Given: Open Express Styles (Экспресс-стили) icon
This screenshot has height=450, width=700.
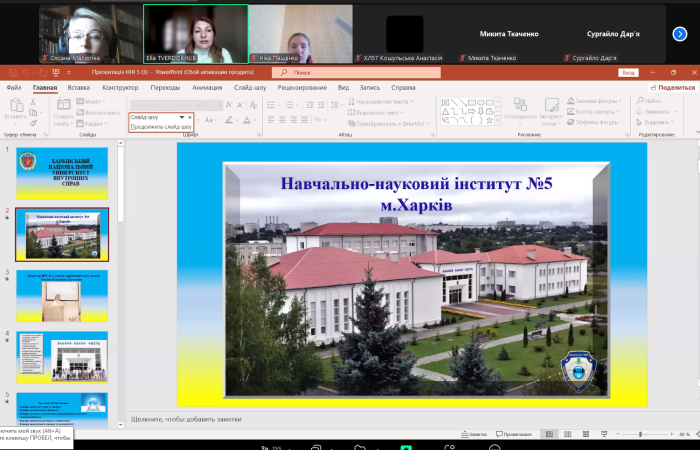Looking at the screenshot, I should point(553,106).
